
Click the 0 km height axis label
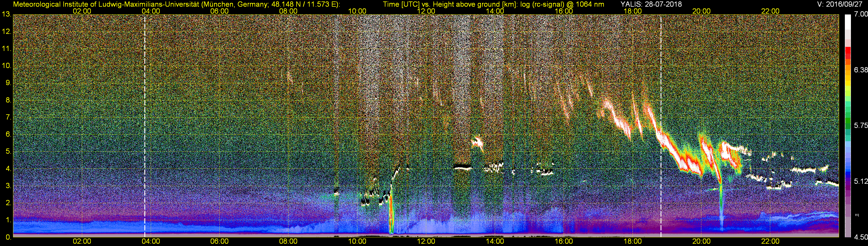pos(8,237)
